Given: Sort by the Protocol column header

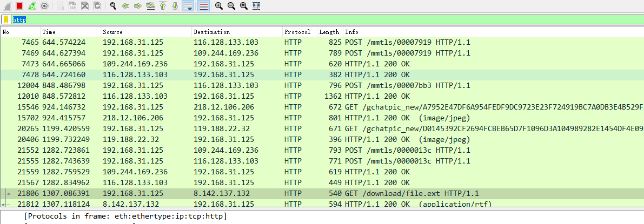Looking at the screenshot, I should (x=300, y=32).
